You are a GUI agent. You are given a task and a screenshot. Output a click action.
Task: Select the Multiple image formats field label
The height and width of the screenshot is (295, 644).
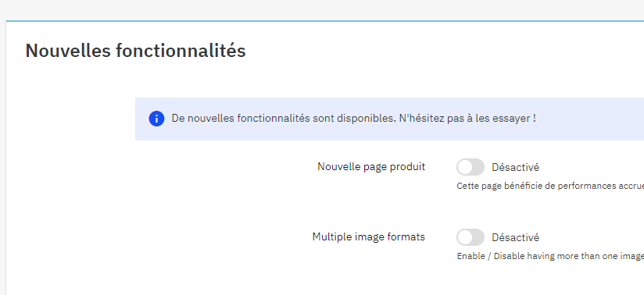(x=368, y=236)
